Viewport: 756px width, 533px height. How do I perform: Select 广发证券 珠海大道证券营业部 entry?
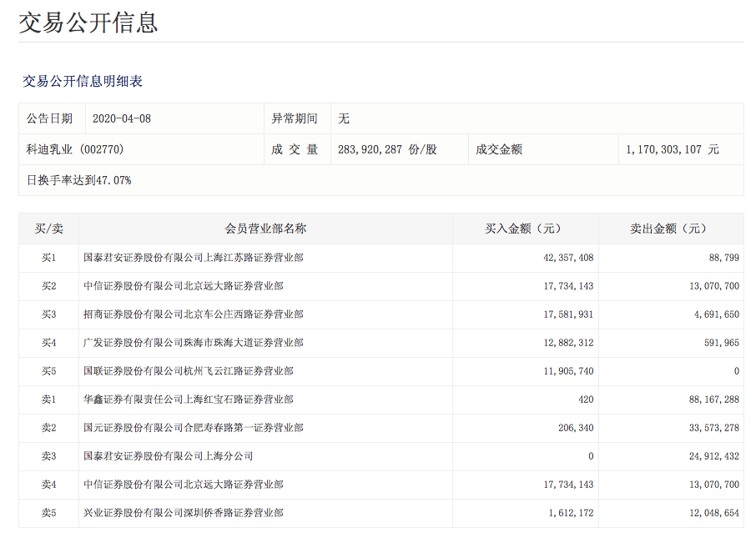pyautogui.click(x=194, y=343)
